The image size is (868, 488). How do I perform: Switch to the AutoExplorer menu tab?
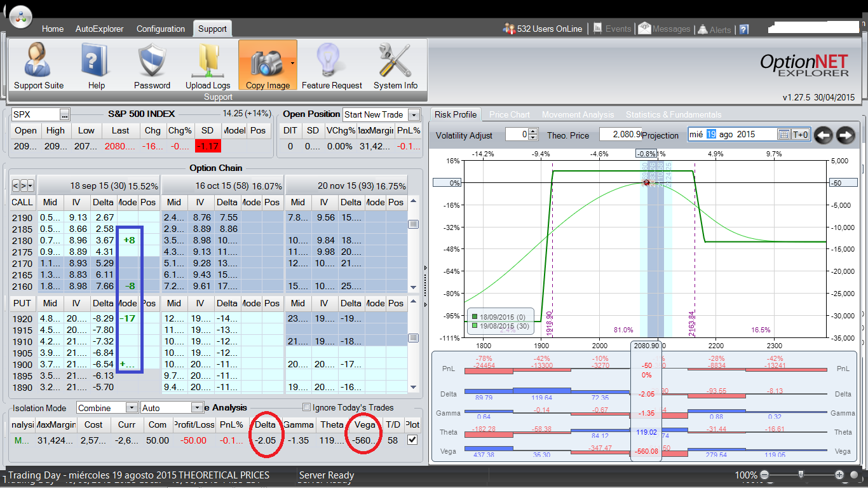point(99,29)
